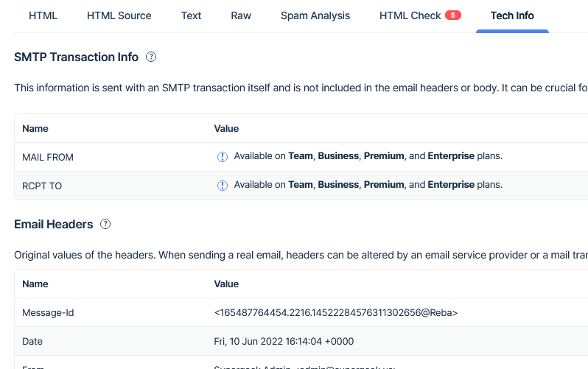
Task: Click the Enterprise plan link in RCPT TO row
Action: pyautogui.click(x=451, y=185)
